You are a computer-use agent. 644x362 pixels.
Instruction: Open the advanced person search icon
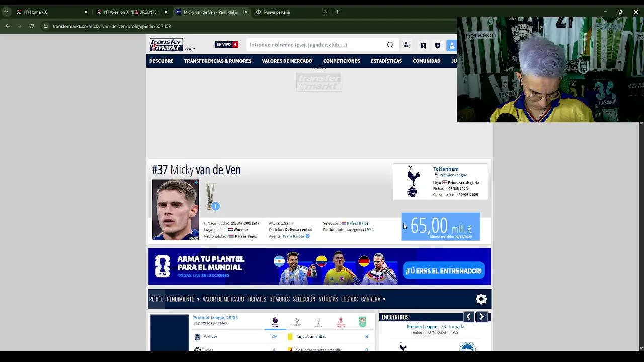click(x=407, y=45)
